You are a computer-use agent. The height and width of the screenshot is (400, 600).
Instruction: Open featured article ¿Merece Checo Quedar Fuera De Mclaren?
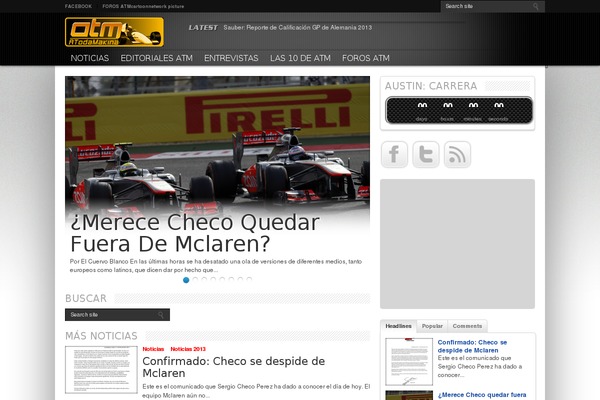[x=195, y=233]
